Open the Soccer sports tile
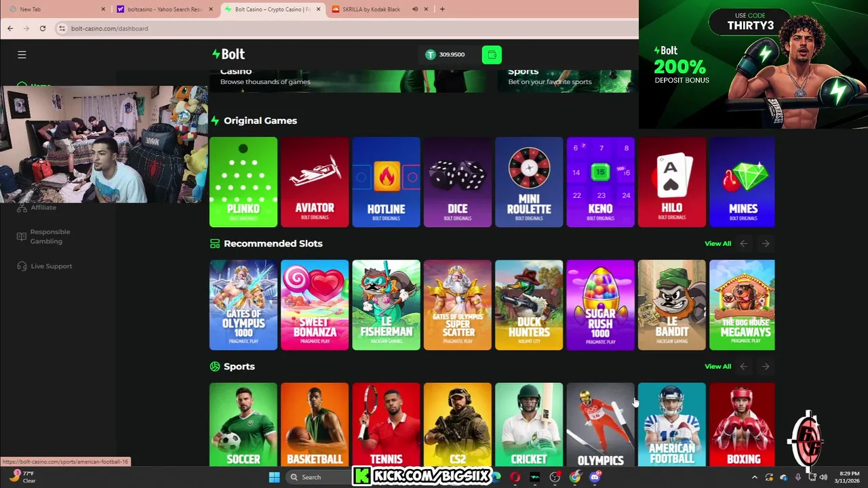 pos(243,425)
